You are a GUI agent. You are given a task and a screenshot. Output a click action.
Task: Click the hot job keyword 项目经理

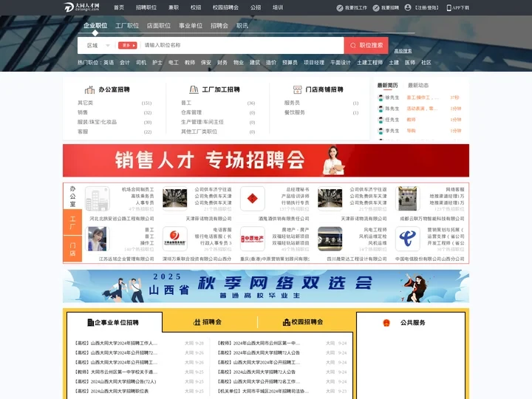314,62
